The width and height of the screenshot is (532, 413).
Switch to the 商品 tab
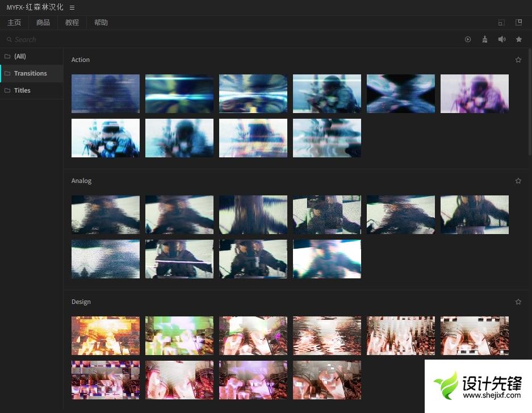(43, 23)
